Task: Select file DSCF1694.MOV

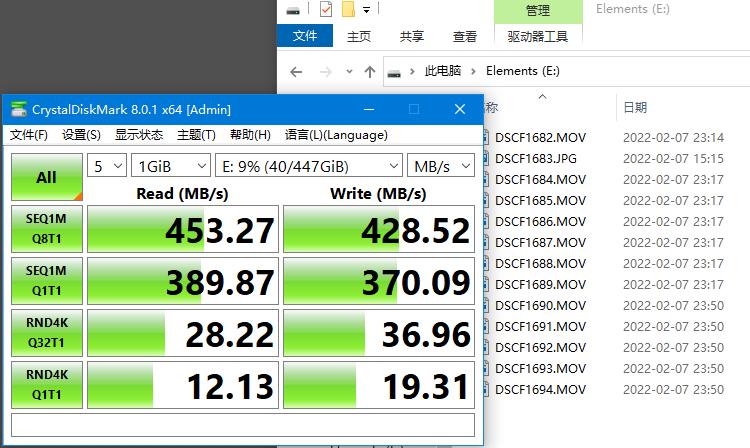Action: point(540,390)
